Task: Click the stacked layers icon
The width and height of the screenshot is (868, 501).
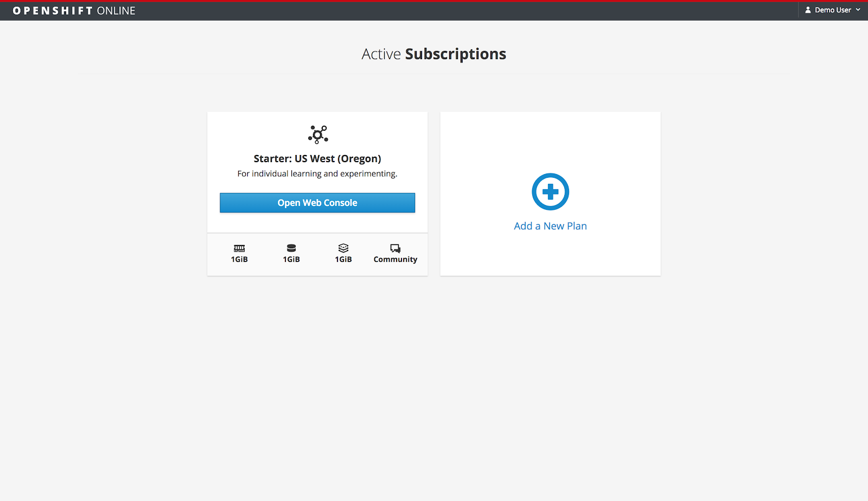Action: [343, 248]
